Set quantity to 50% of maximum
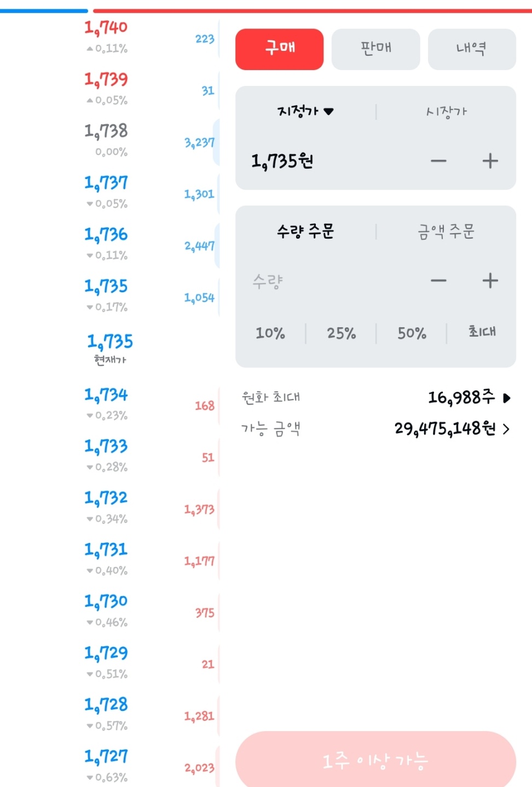This screenshot has width=532, height=787. 412,333
